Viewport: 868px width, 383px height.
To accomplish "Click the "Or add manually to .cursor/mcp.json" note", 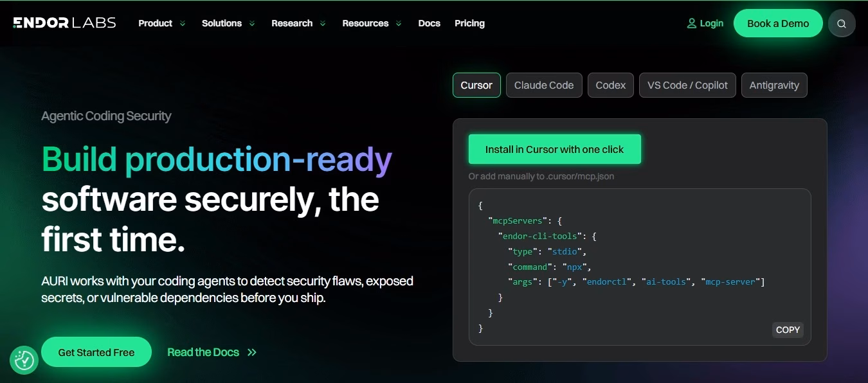I will click(x=541, y=176).
